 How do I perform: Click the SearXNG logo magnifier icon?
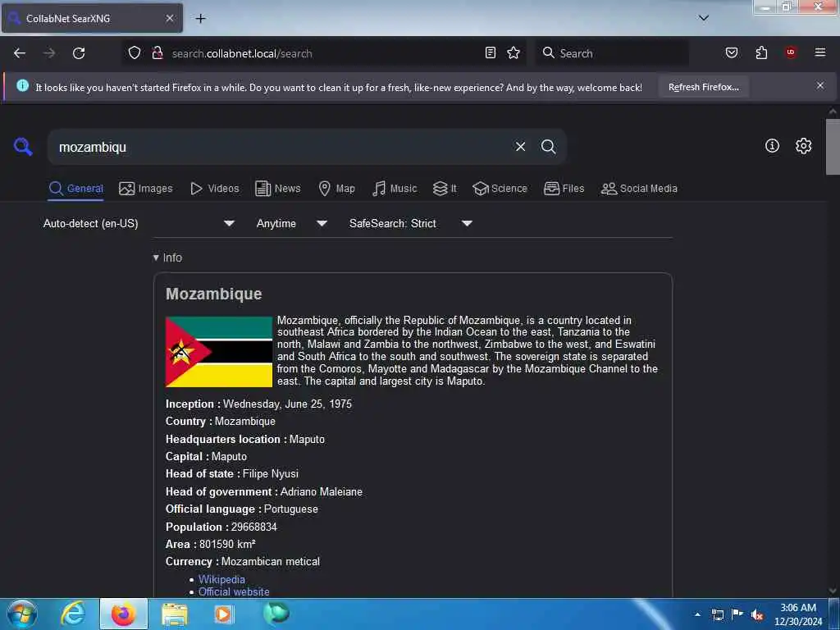[23, 146]
